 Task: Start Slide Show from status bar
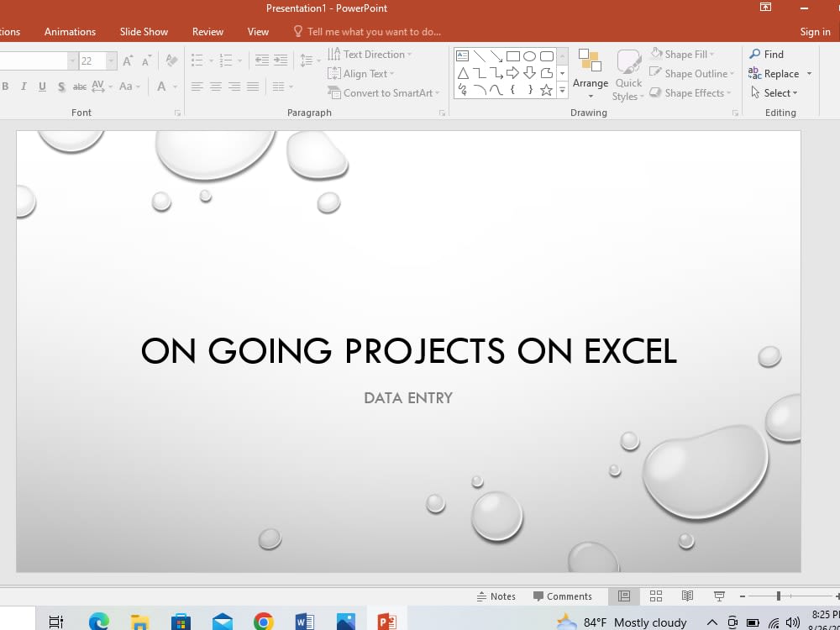tap(720, 596)
